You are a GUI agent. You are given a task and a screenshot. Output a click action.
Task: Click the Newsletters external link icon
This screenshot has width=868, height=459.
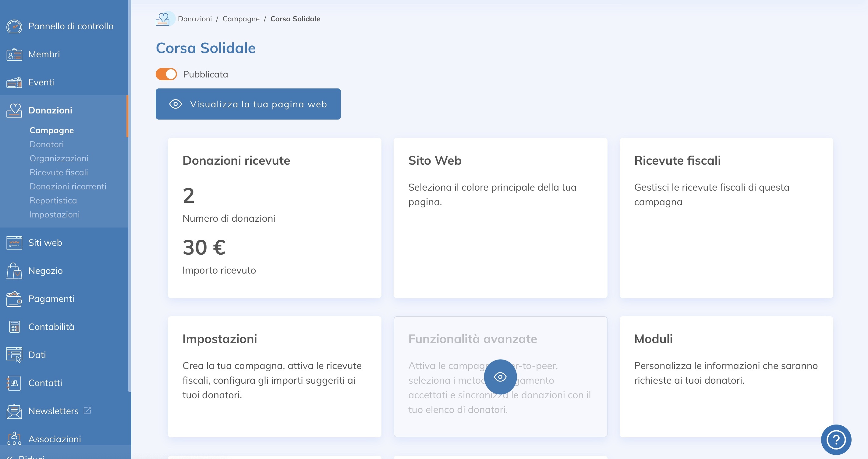point(87,411)
